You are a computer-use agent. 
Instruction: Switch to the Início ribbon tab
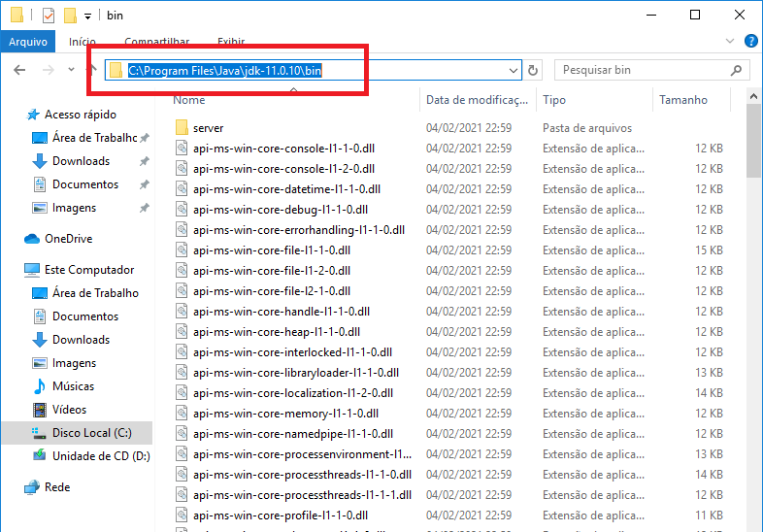pyautogui.click(x=83, y=42)
